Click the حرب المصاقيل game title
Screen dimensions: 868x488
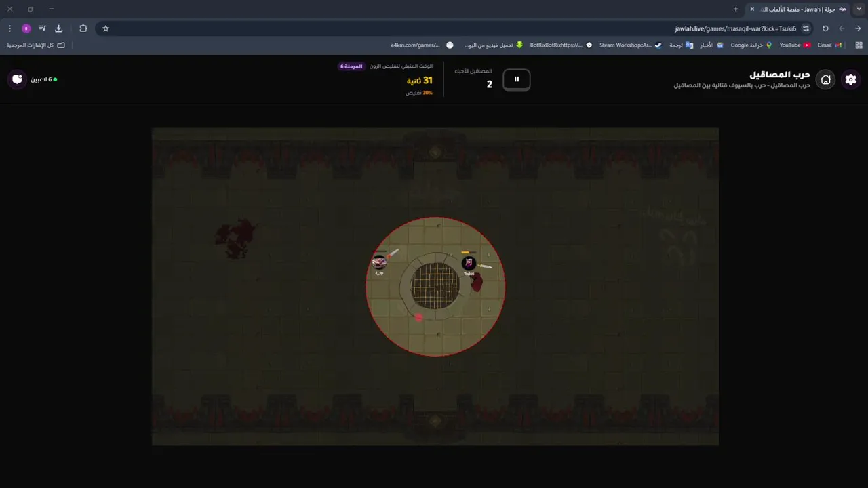(x=780, y=74)
